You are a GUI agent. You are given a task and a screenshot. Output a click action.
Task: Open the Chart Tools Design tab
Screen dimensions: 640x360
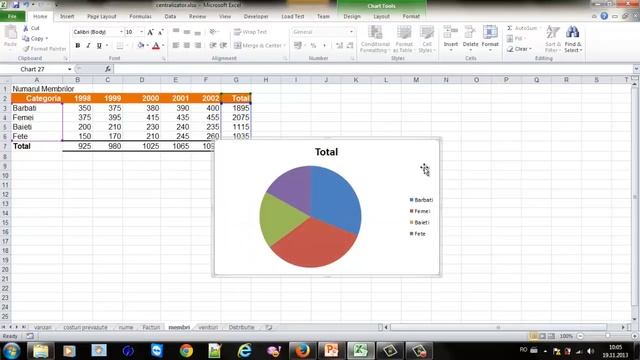click(x=352, y=16)
